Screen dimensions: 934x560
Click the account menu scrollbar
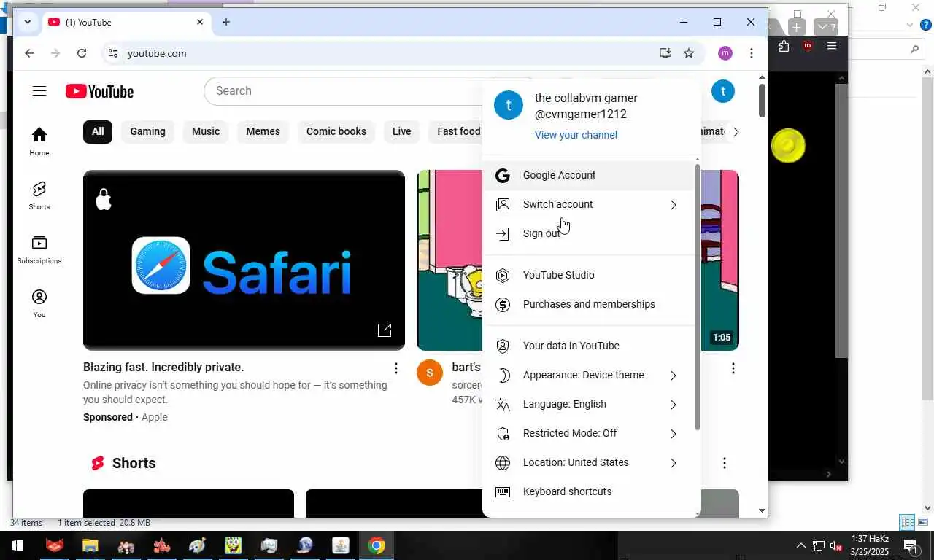[698, 296]
